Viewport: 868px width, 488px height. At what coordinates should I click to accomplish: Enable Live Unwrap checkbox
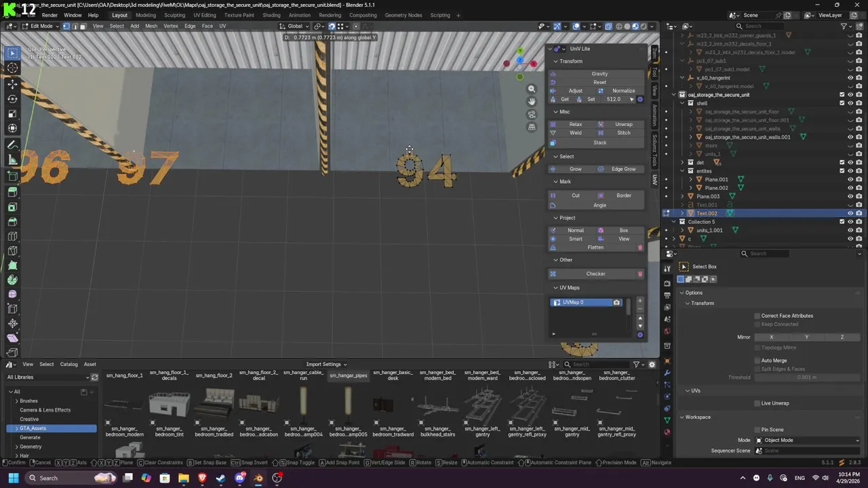point(757,403)
